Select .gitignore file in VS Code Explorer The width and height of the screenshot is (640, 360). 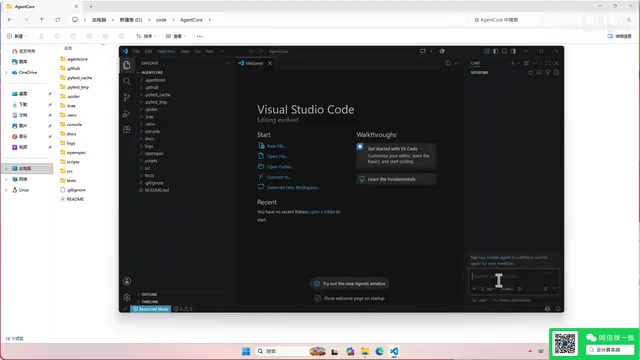coord(154,183)
